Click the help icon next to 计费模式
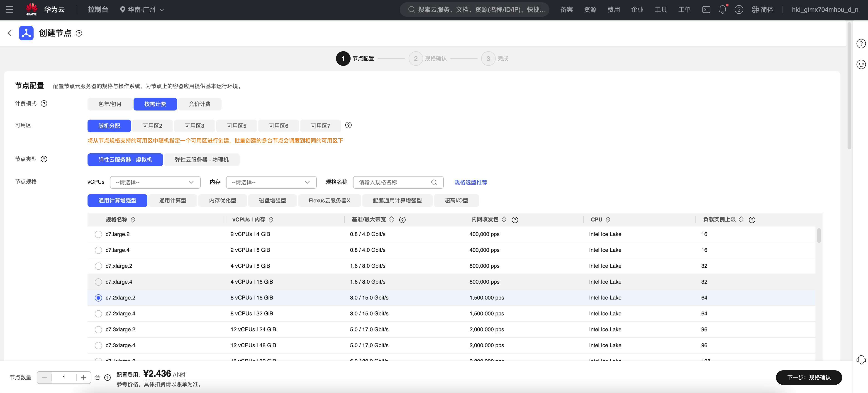This screenshot has width=868, height=393. [x=44, y=103]
